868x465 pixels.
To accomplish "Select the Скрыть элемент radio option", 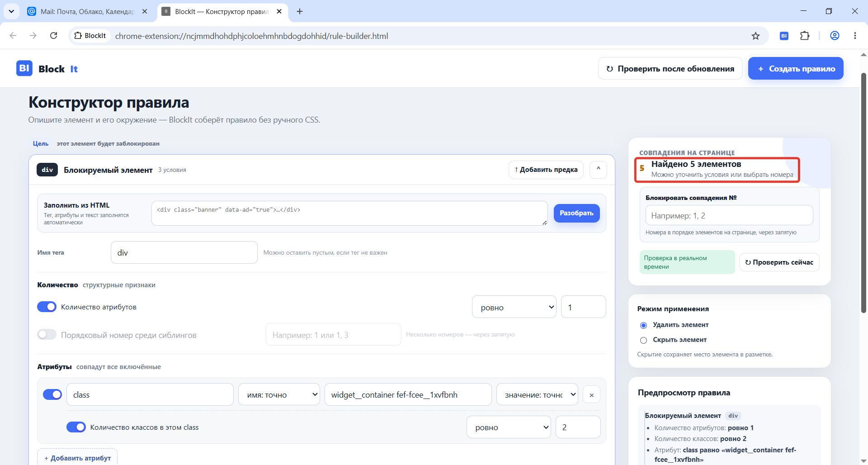I will click(x=643, y=340).
